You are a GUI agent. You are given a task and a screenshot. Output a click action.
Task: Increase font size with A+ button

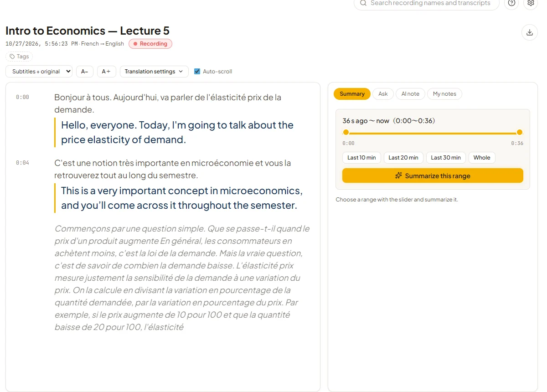click(107, 72)
